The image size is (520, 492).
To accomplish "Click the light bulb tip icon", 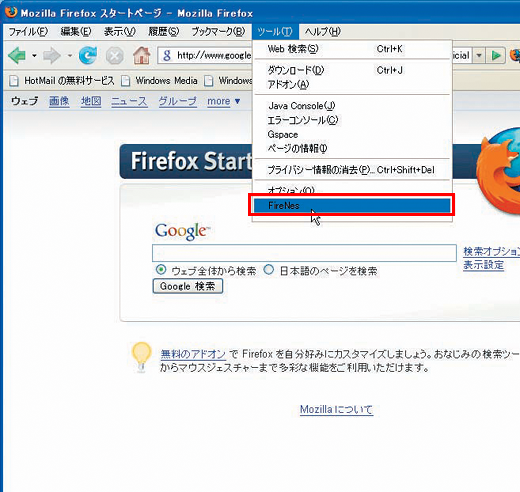I will coord(141,356).
